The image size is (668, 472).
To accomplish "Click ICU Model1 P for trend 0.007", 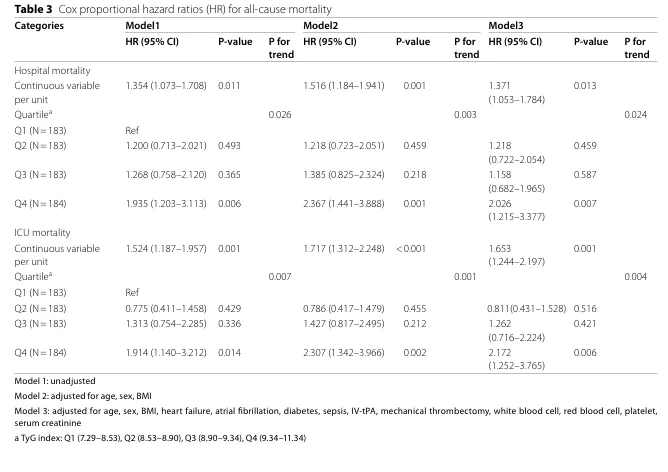I will (x=280, y=276).
